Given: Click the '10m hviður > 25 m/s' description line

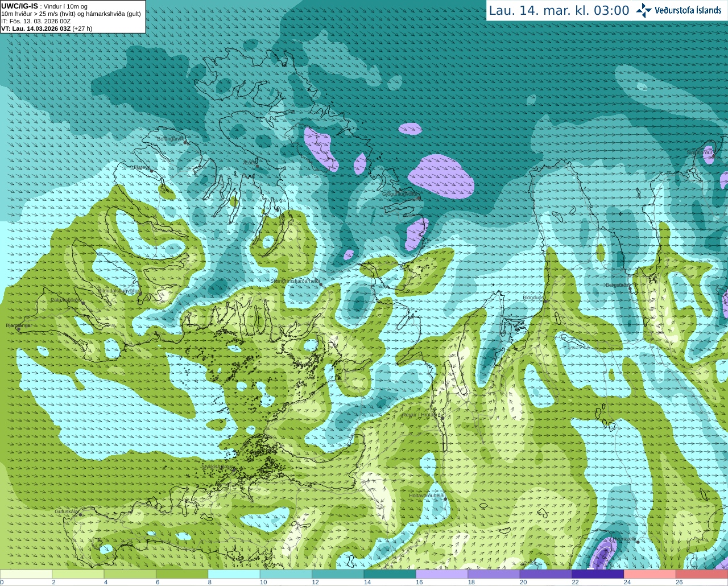Looking at the screenshot, I should click(x=71, y=14).
